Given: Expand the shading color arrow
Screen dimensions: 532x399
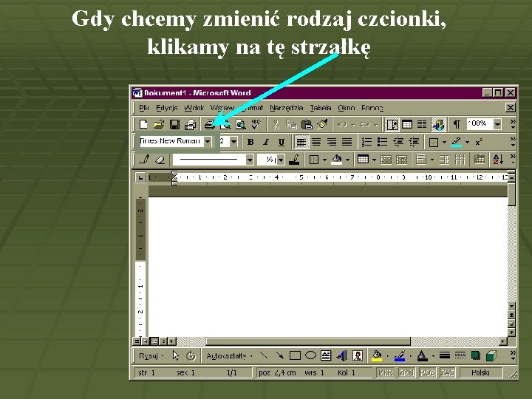Looking at the screenshot, I should pos(347,160).
